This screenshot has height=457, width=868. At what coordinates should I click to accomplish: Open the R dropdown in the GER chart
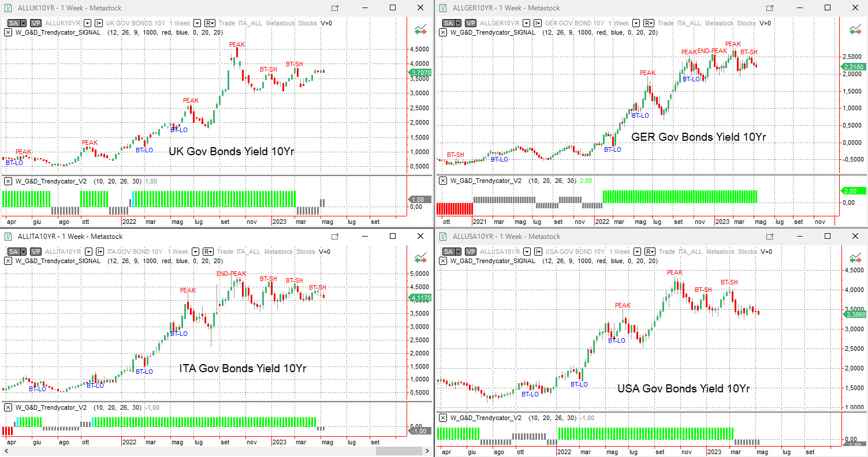tap(650, 23)
